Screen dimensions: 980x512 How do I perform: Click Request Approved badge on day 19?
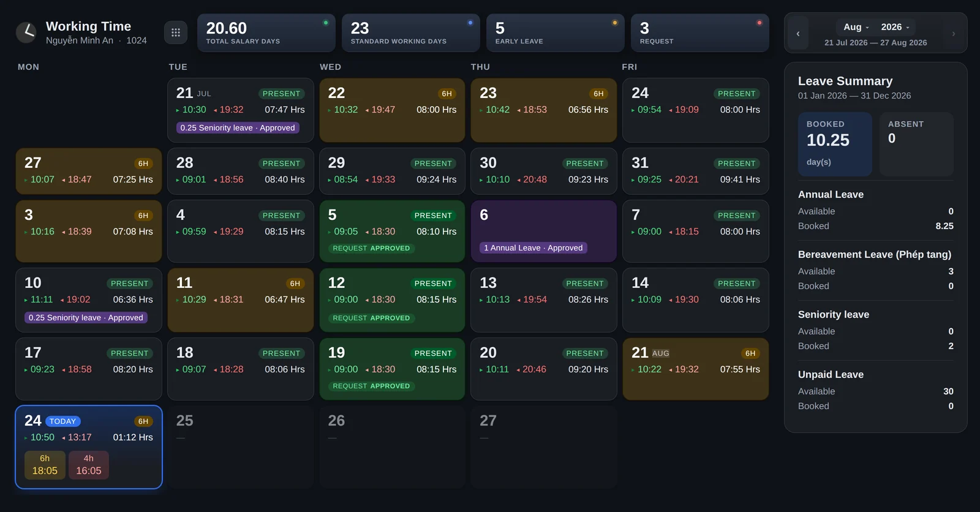click(x=371, y=386)
